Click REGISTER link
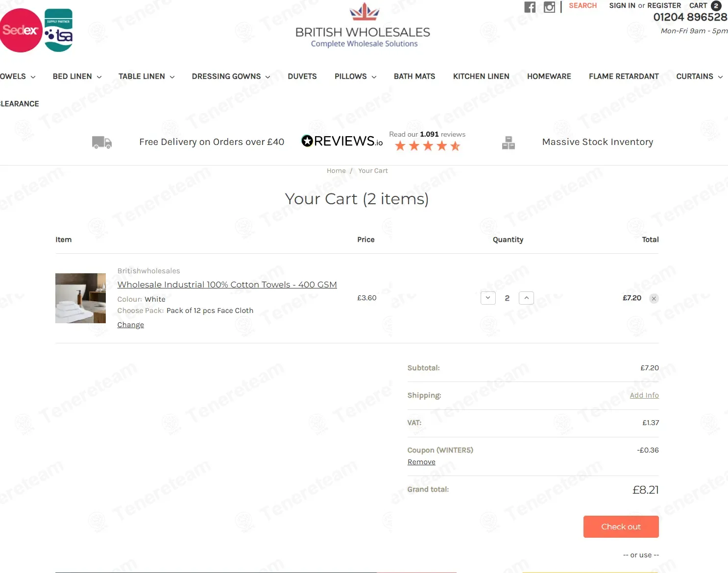The width and height of the screenshot is (728, 573). tap(664, 5)
